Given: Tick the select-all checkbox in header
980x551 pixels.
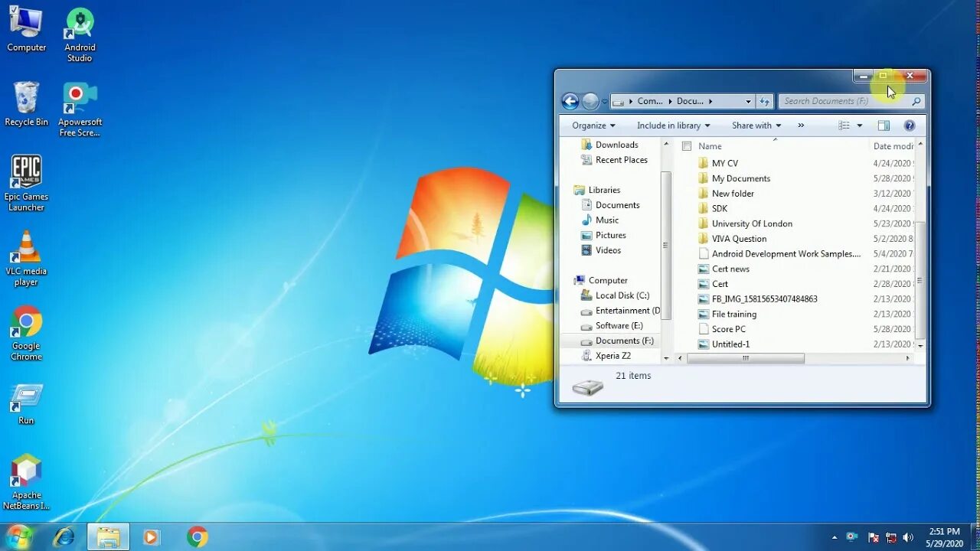Looking at the screenshot, I should coord(687,146).
